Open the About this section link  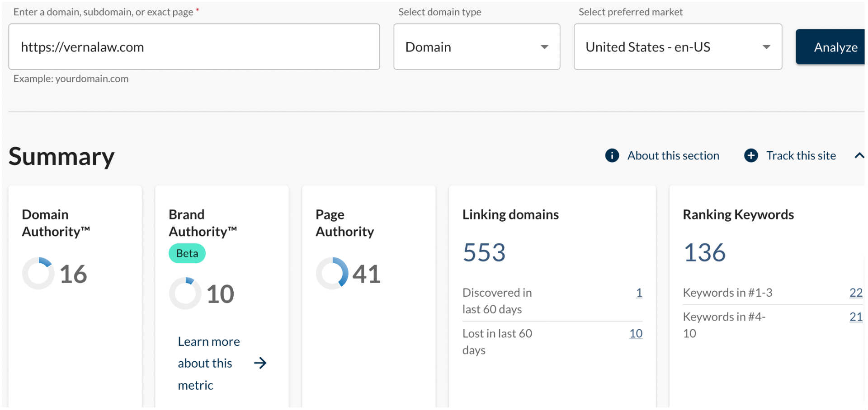[673, 155]
